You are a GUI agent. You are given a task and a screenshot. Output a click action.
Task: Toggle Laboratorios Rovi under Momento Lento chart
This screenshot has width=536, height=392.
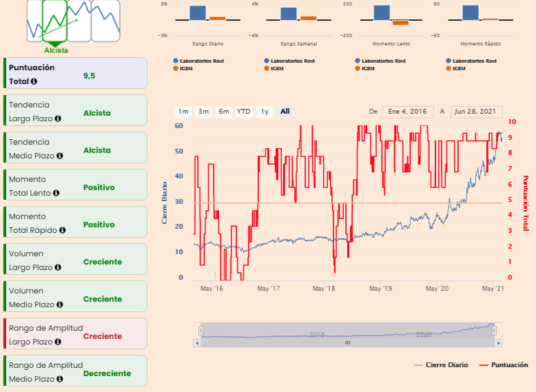pyautogui.click(x=380, y=61)
